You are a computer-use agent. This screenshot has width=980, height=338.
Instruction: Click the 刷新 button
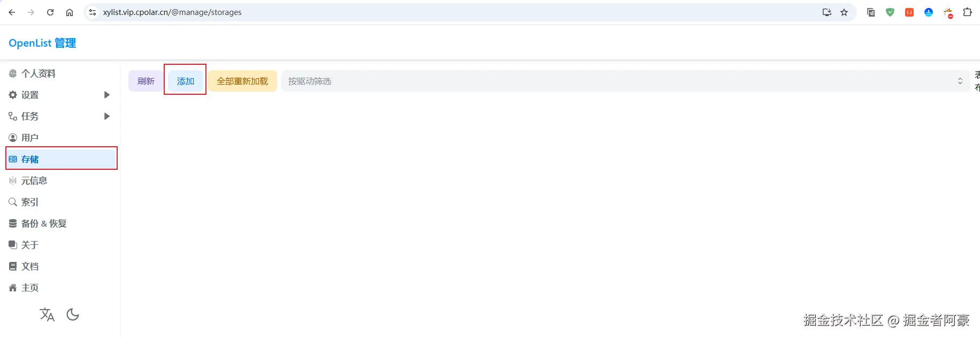pos(146,81)
